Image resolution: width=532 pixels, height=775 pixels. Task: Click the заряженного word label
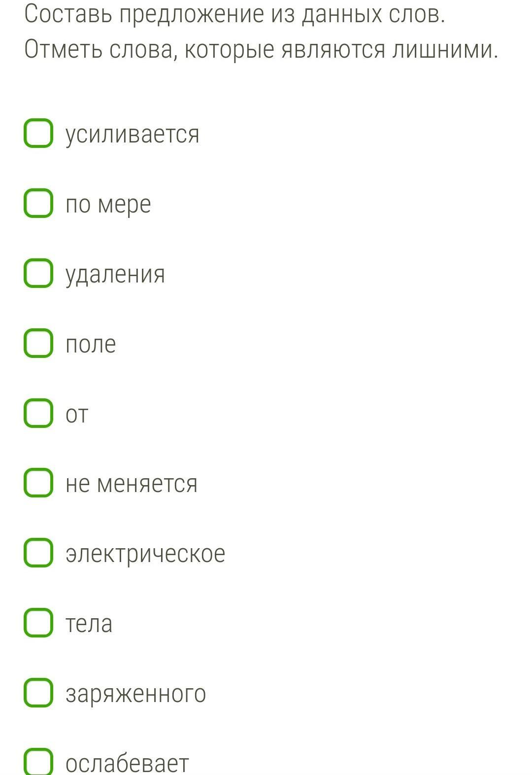pyautogui.click(x=136, y=694)
